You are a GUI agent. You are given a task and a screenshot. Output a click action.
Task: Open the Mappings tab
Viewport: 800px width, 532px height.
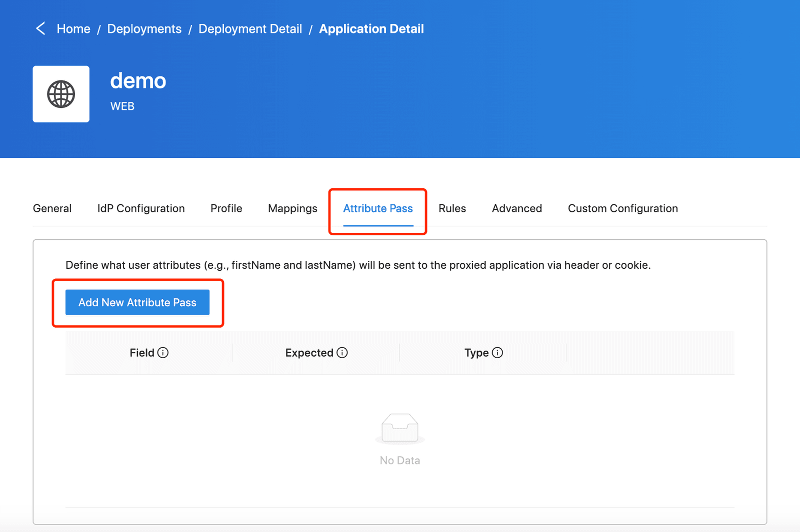pyautogui.click(x=292, y=208)
